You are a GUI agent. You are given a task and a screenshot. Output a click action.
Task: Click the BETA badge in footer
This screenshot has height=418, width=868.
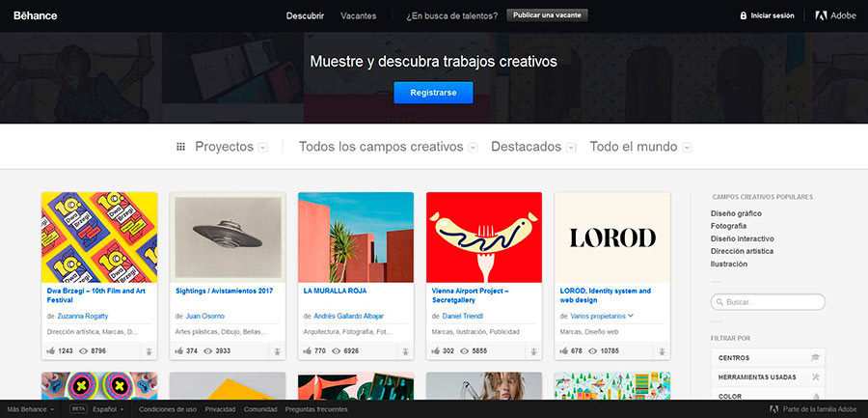pos(78,408)
